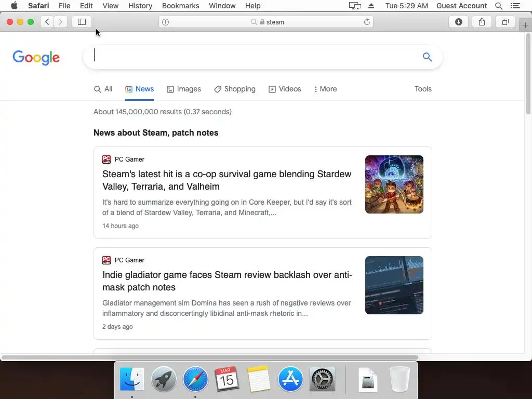Toggle the Safari sidebar button
Screen dimensions: 532x399
coord(82,22)
